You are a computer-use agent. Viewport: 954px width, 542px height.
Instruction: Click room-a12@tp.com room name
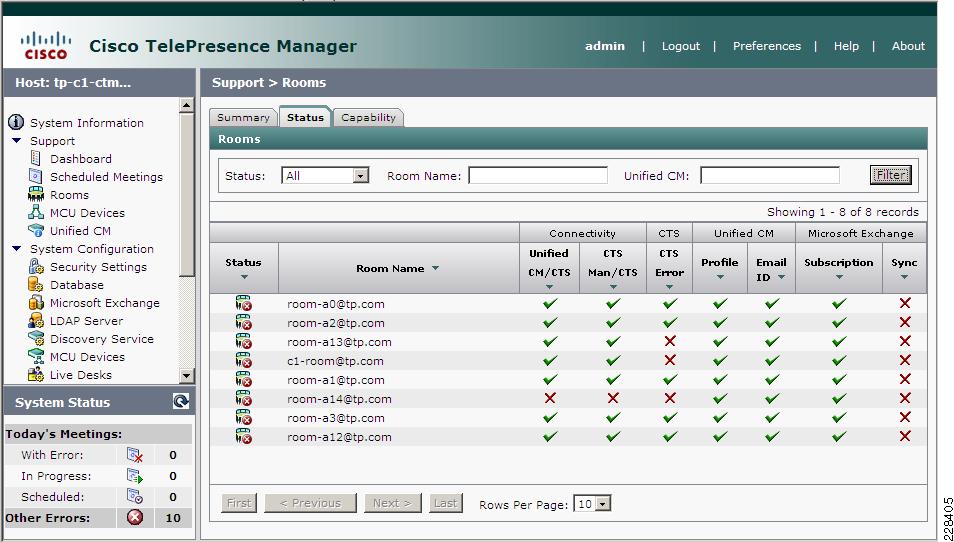(339, 437)
